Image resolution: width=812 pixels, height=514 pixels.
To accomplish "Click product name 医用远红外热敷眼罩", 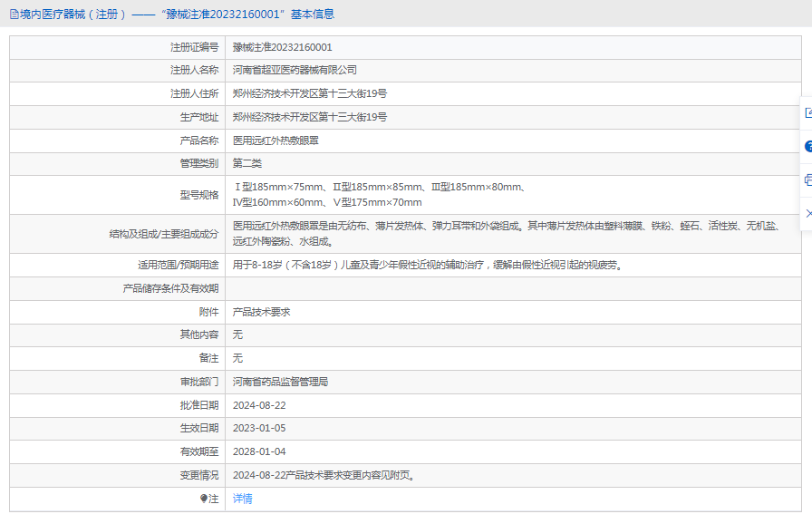I will pos(275,141).
